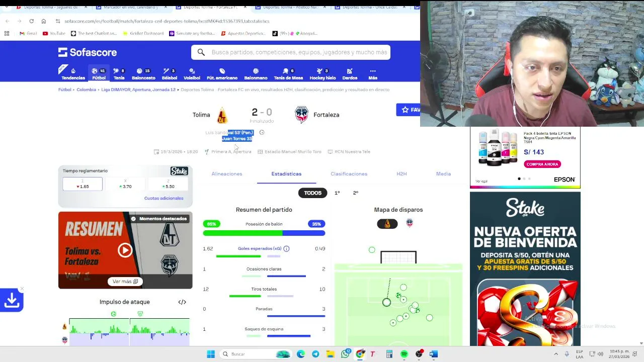
Task: Open the Clasificaciones tab
Action: (x=349, y=174)
